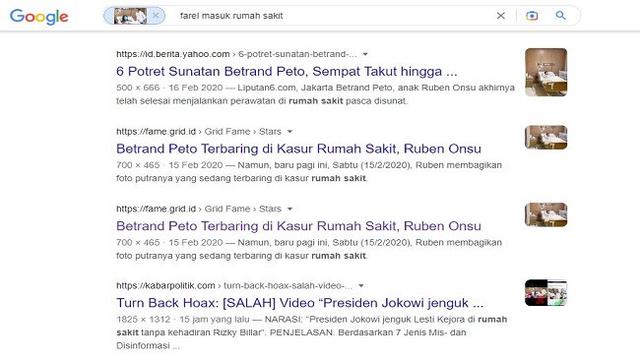Clear the search query with the X icon
This screenshot has width=640, height=360.
(501, 16)
